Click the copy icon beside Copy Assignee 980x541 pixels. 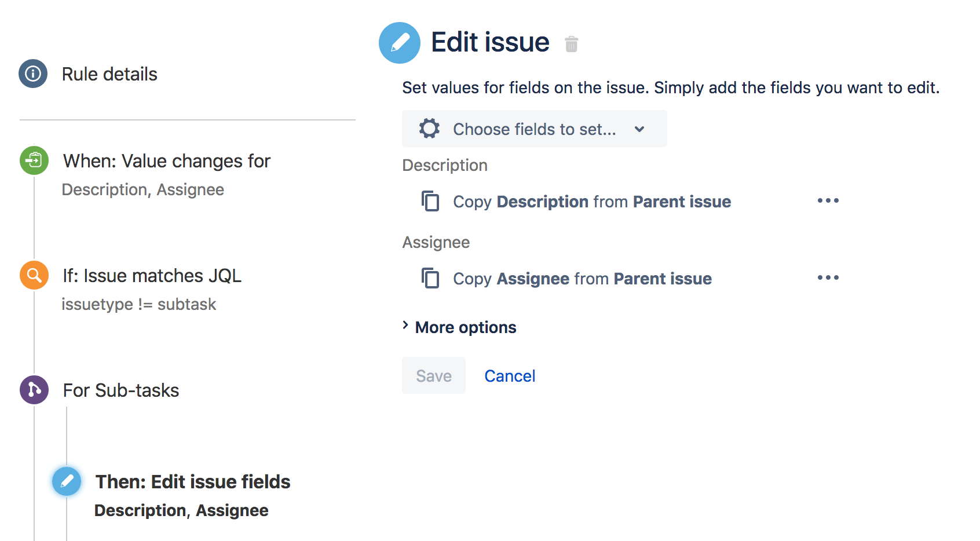pos(431,278)
